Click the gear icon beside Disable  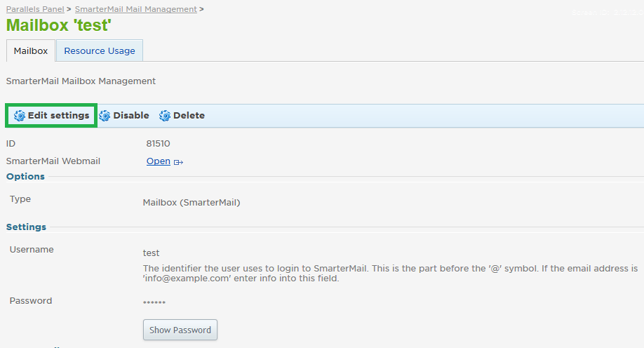(105, 116)
